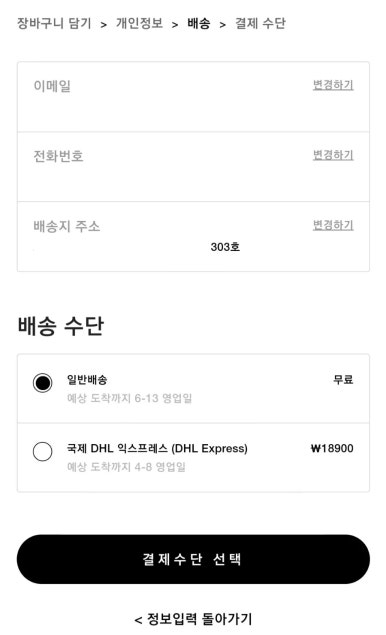The image size is (386, 635).
Task: Click the 무료 shipping price label
Action: point(343,379)
